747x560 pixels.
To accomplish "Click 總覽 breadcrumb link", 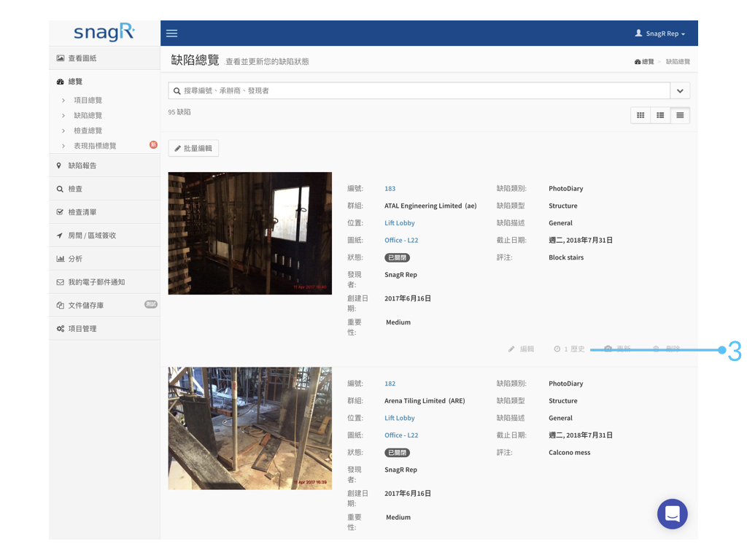I will (644, 61).
